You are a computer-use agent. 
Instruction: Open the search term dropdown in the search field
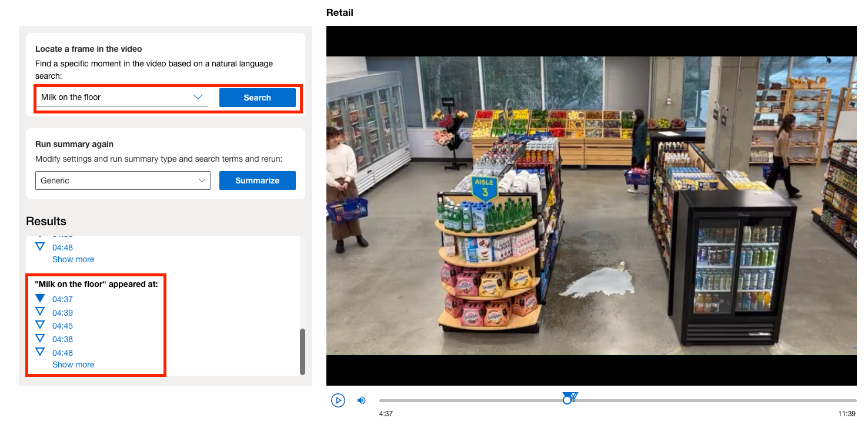click(198, 97)
